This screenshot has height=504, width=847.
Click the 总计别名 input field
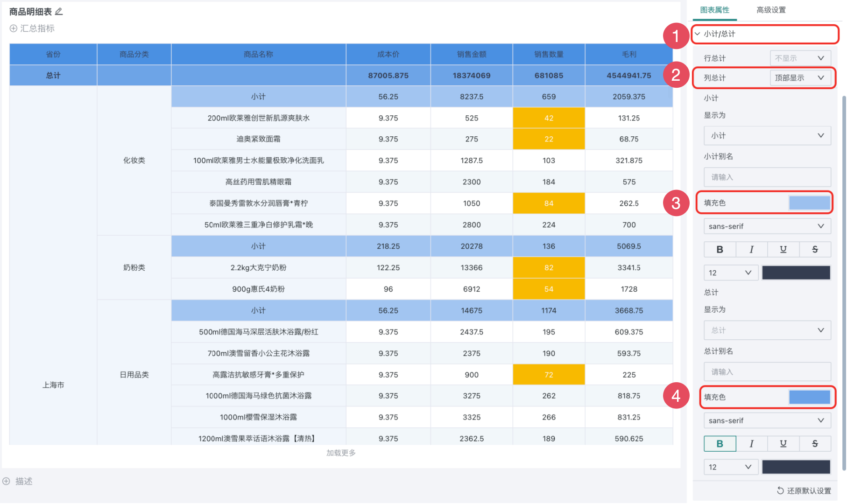[x=768, y=372]
